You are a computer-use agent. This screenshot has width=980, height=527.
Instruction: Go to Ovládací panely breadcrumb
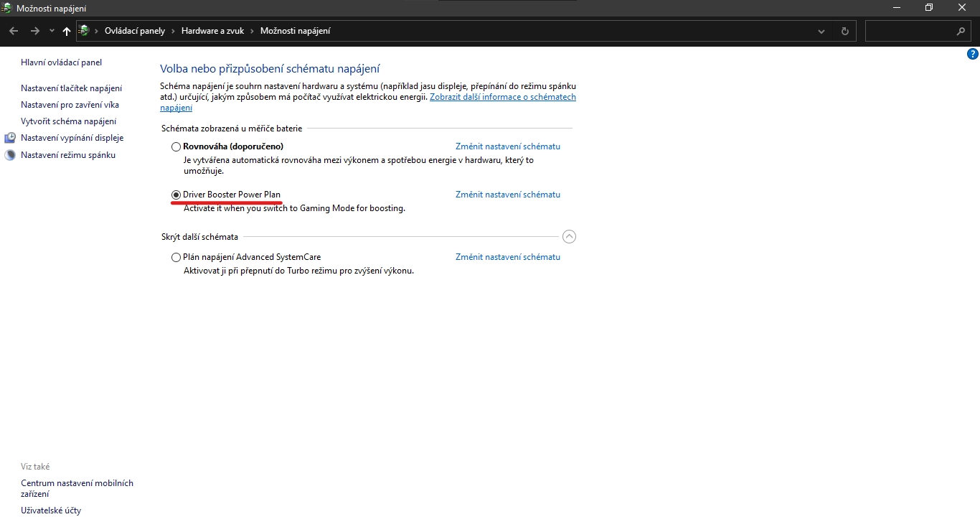coord(134,31)
